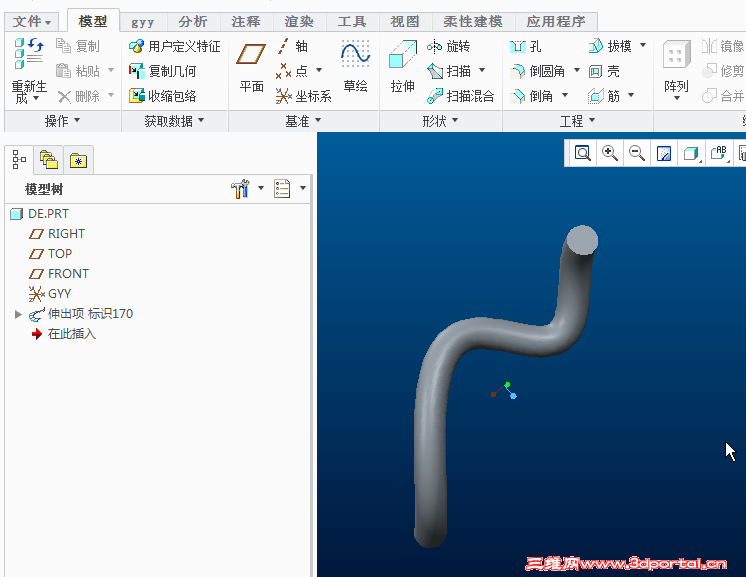Switch to the 分析 ribbon tab
The image size is (746, 577).
193,21
